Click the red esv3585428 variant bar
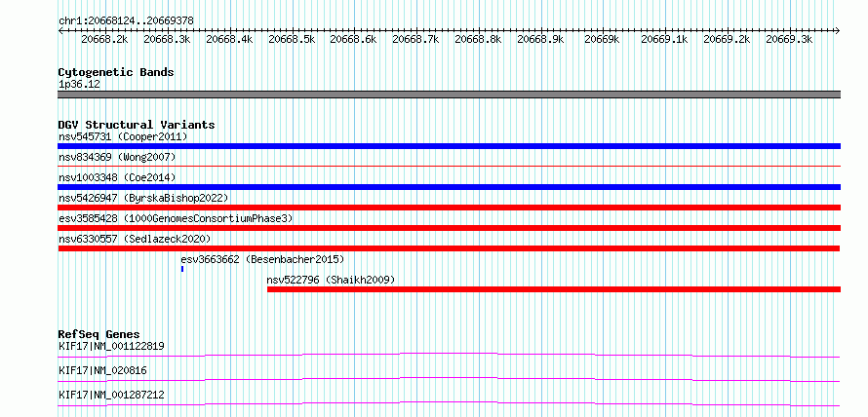This screenshot has width=868, height=417. (x=449, y=228)
